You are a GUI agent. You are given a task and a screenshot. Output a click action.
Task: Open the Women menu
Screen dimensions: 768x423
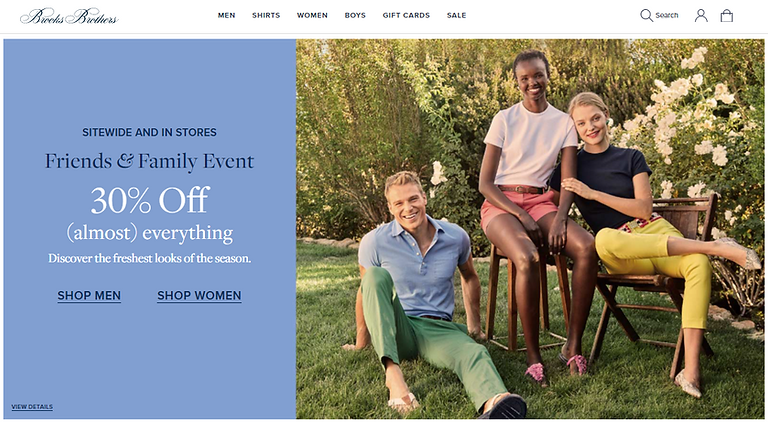coord(312,16)
